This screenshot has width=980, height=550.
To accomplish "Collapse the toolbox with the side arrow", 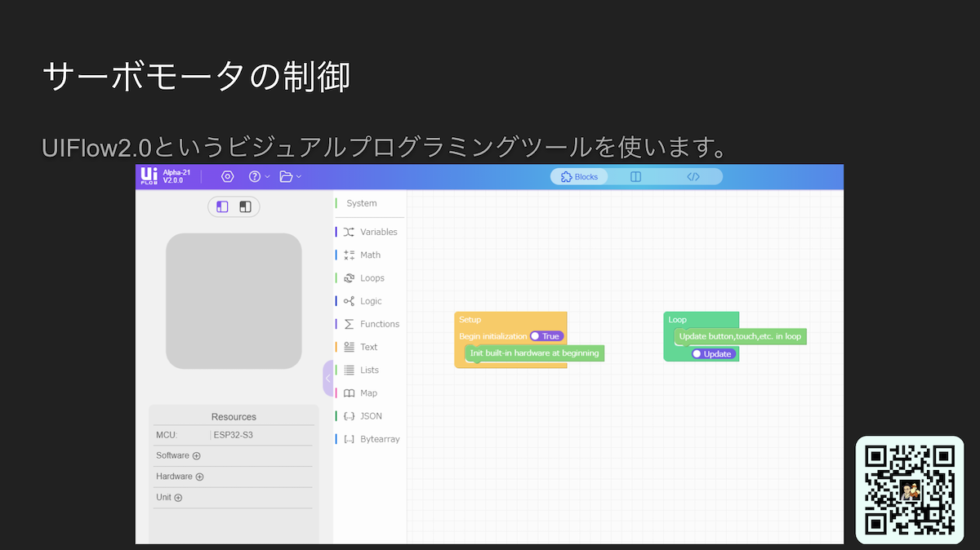I will [x=328, y=378].
